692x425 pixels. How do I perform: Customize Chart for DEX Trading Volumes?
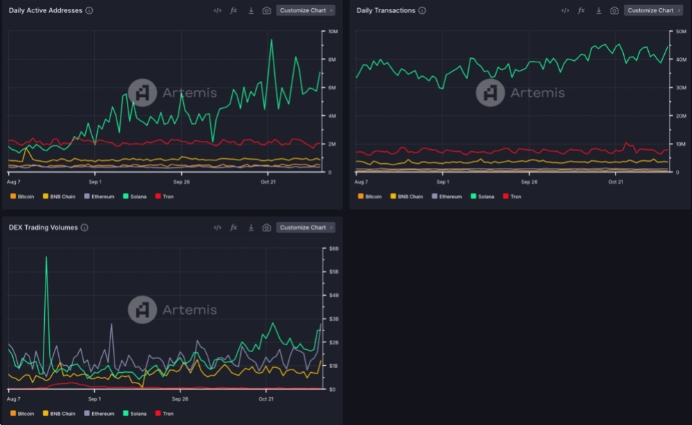[305, 228]
